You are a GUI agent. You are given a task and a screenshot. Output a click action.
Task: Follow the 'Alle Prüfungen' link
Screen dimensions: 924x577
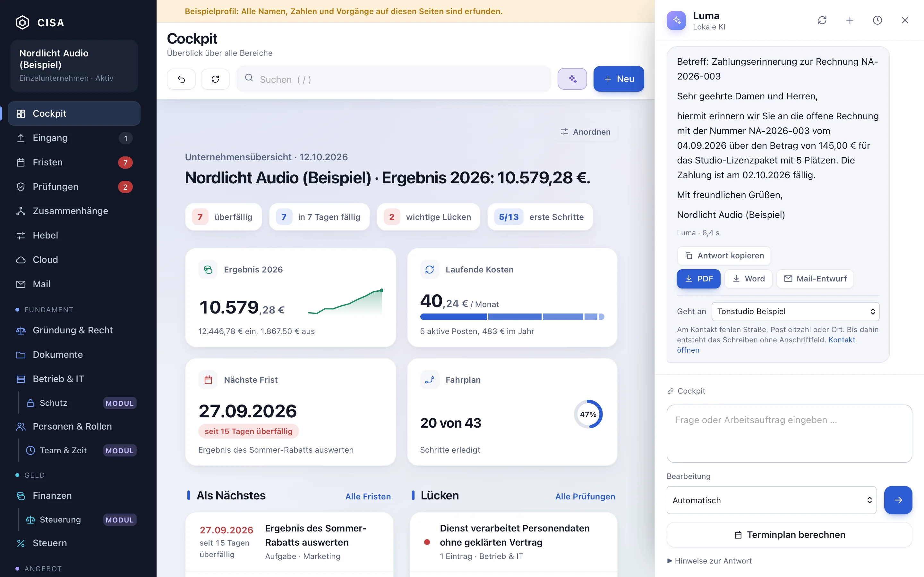(x=585, y=497)
